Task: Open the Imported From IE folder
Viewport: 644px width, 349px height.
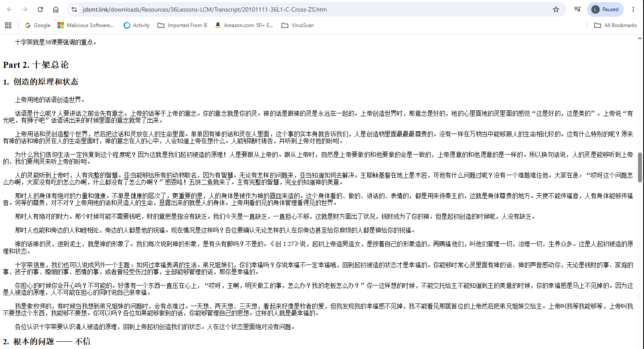Action: tap(182, 25)
